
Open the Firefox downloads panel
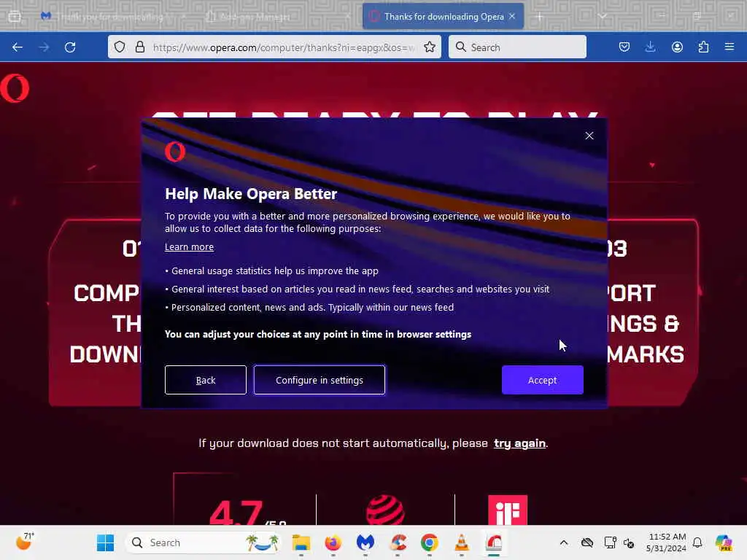coord(650,47)
